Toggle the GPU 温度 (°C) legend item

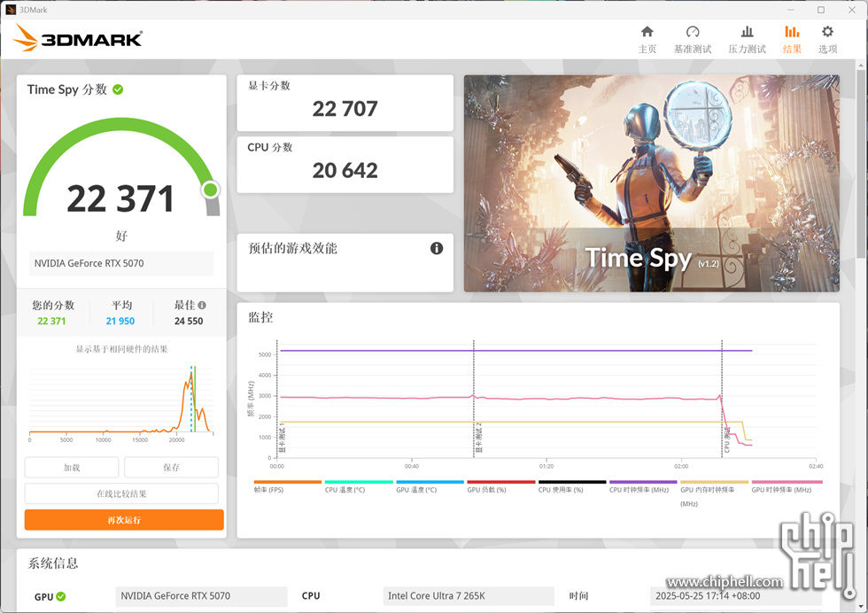pyautogui.click(x=430, y=486)
